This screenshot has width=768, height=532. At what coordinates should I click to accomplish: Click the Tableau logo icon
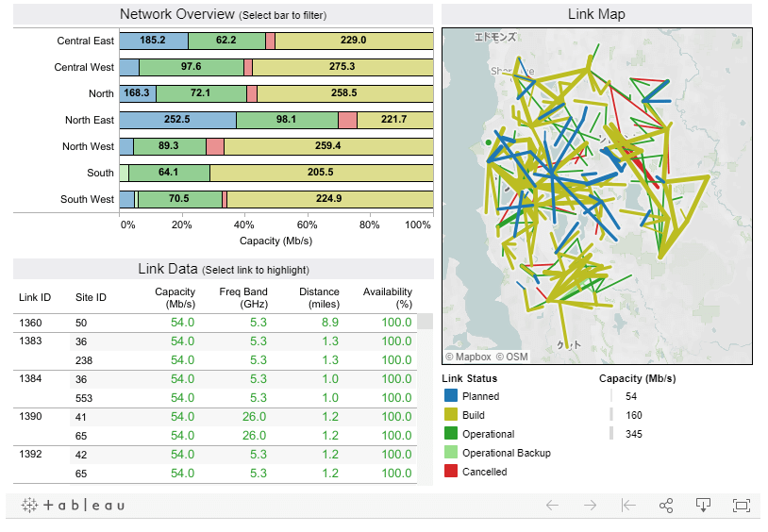(x=73, y=505)
